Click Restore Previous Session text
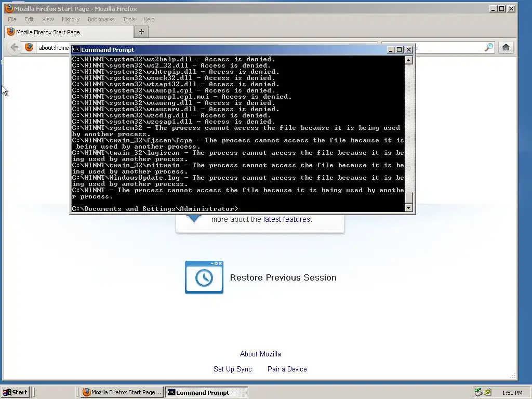The height and width of the screenshot is (399, 532). (x=283, y=277)
